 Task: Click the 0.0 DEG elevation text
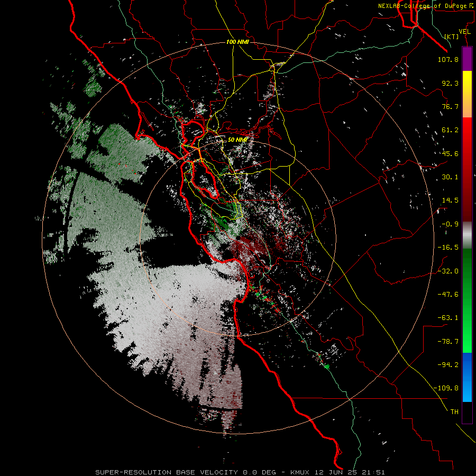260,472
